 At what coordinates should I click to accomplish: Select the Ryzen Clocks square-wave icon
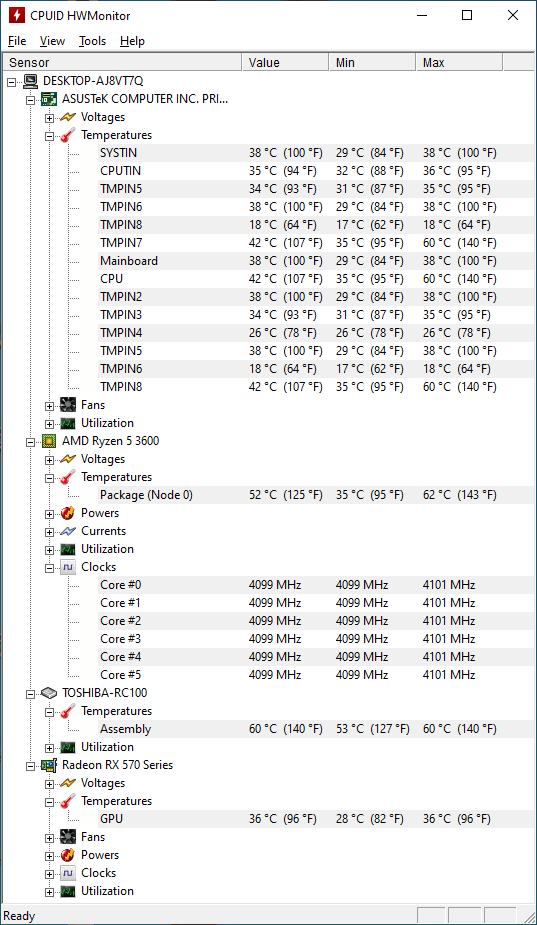tap(68, 567)
